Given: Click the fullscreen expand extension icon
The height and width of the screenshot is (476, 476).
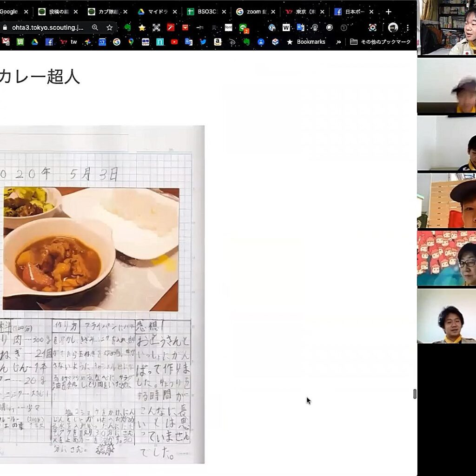Looking at the screenshot, I should tap(156, 27).
